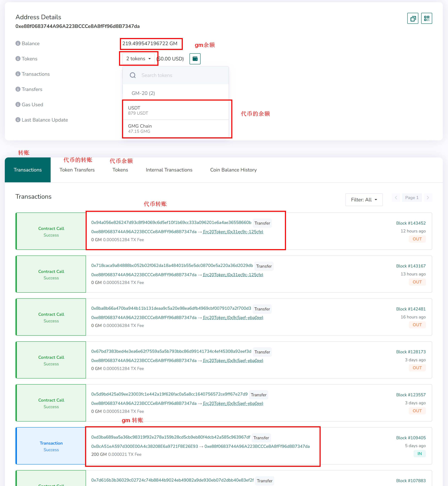Viewport: 448px width, 486px height.
Task: Open Block #143452 link
Action: (411, 223)
